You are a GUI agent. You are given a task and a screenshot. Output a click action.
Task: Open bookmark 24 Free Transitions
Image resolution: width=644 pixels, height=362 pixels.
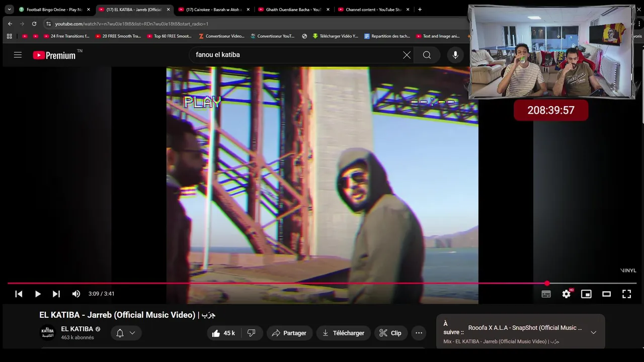click(x=66, y=36)
